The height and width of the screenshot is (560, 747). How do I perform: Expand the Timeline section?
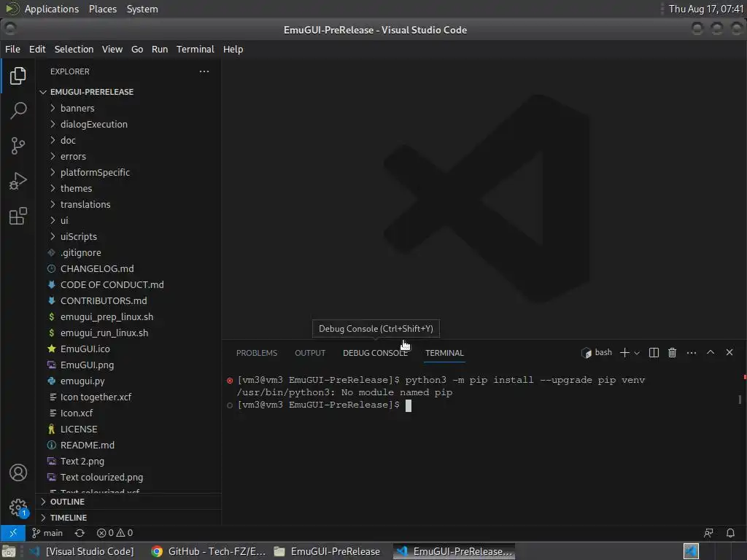128,518
